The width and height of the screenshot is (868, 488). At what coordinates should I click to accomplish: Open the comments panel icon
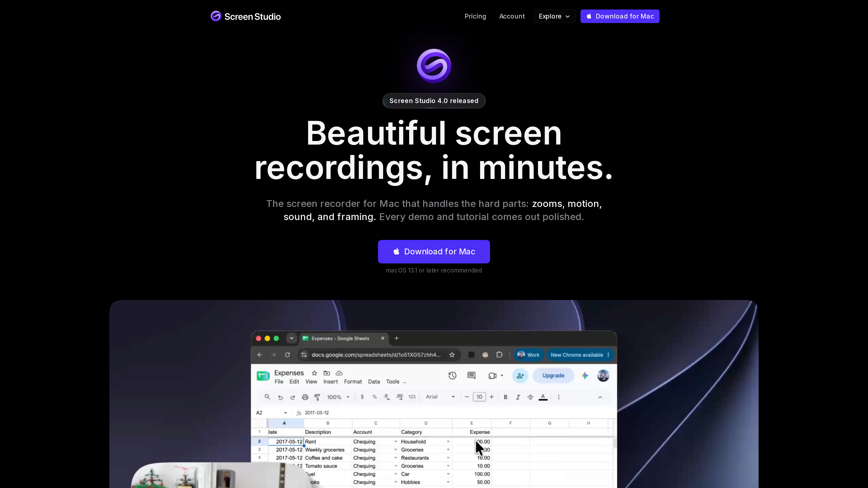click(471, 375)
